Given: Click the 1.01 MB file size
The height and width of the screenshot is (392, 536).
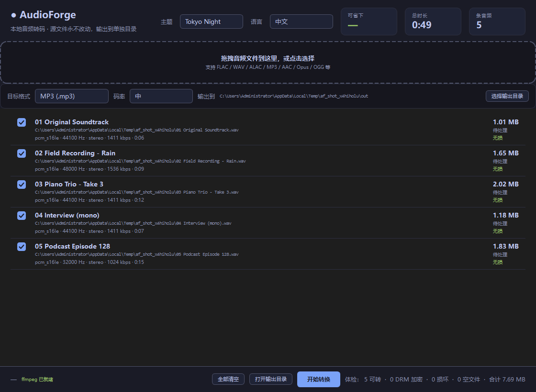Looking at the screenshot, I should (x=505, y=122).
